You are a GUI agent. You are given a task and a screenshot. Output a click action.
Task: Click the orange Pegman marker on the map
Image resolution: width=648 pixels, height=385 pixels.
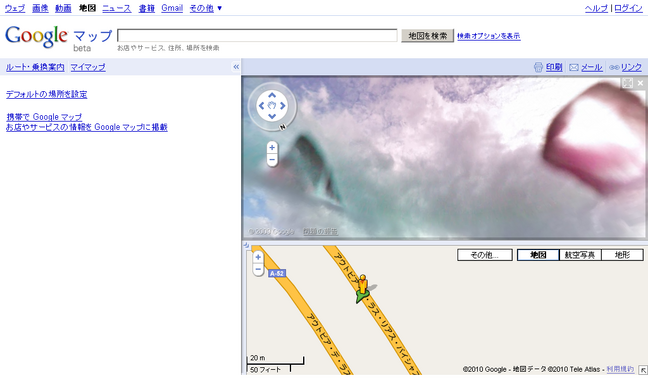coord(362,285)
